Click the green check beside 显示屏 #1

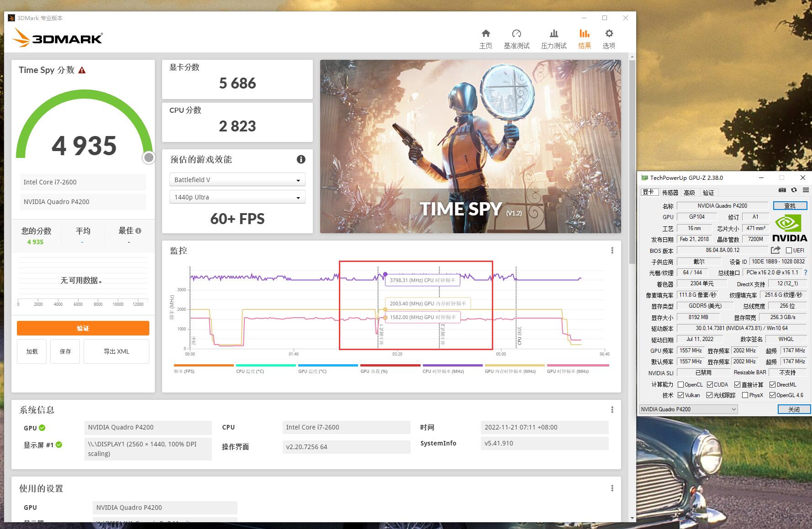pos(59,445)
